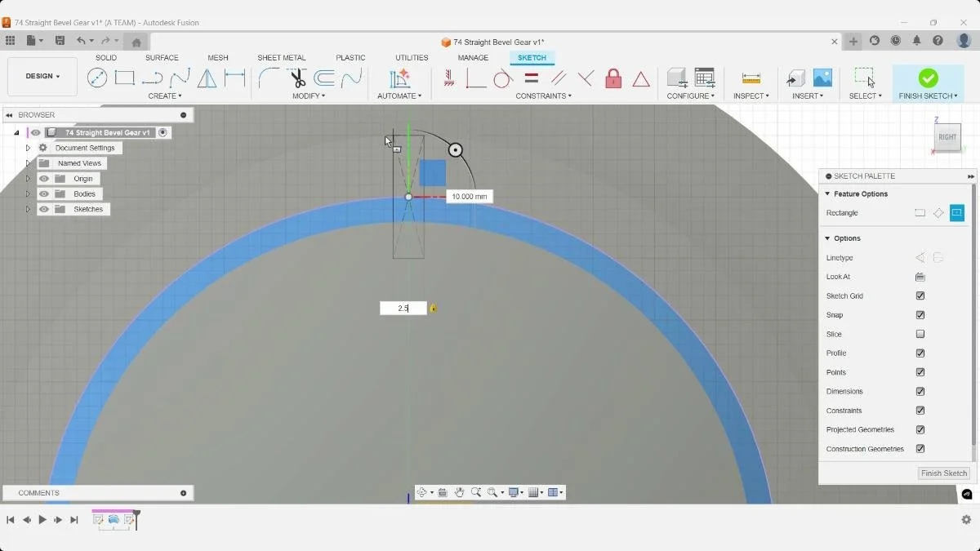Apply the Equal constraint
Viewport: 980px width, 551px height.
(x=531, y=78)
